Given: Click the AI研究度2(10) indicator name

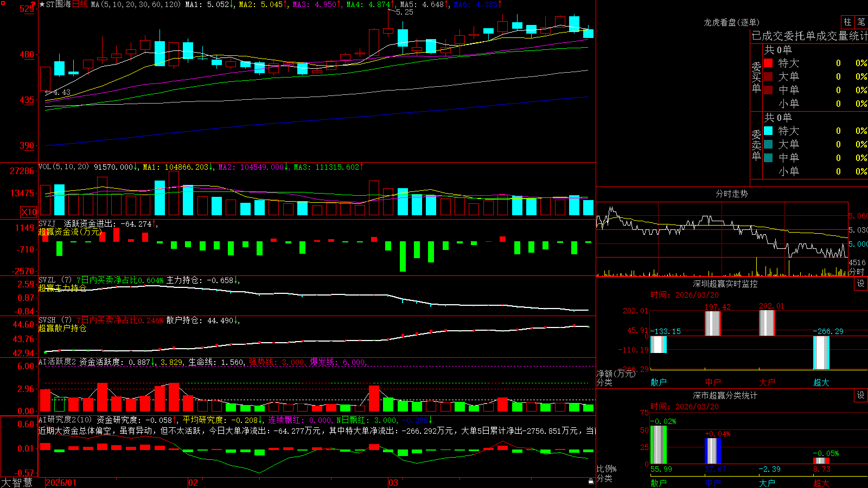Looking at the screenshot, I should point(65,420).
